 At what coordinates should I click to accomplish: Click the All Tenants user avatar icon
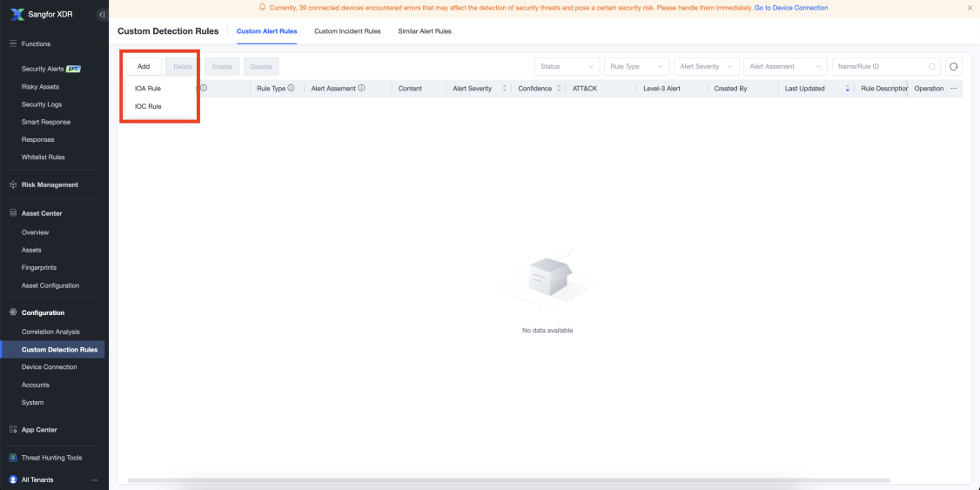tap(13, 480)
